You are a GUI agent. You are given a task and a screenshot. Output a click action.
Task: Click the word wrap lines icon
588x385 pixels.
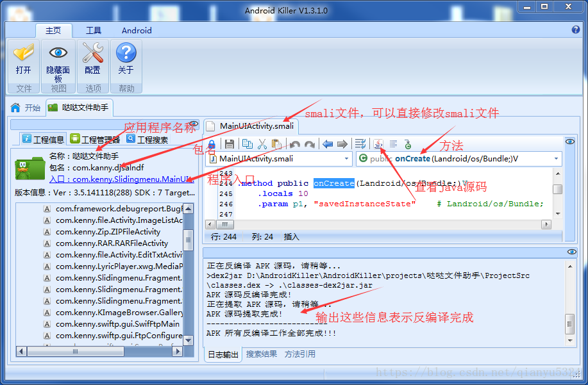pos(360,143)
